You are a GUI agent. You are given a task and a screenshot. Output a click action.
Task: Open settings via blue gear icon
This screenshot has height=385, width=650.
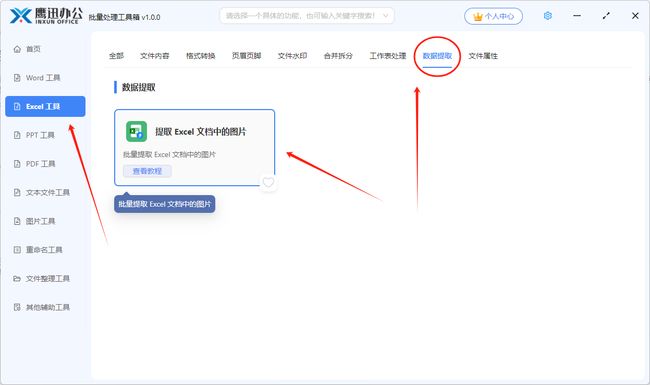click(x=548, y=16)
